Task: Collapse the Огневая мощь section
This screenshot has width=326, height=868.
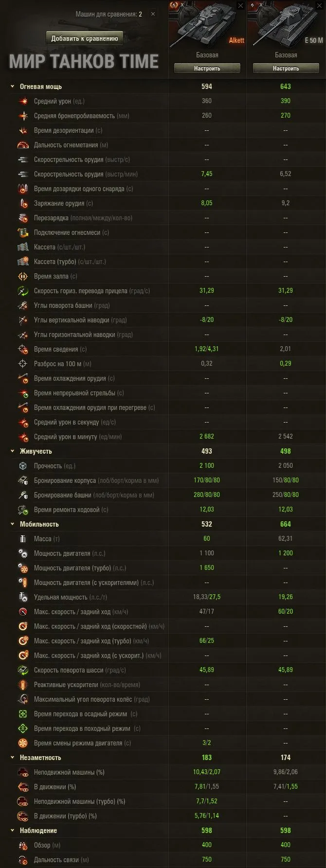Action: (13, 87)
